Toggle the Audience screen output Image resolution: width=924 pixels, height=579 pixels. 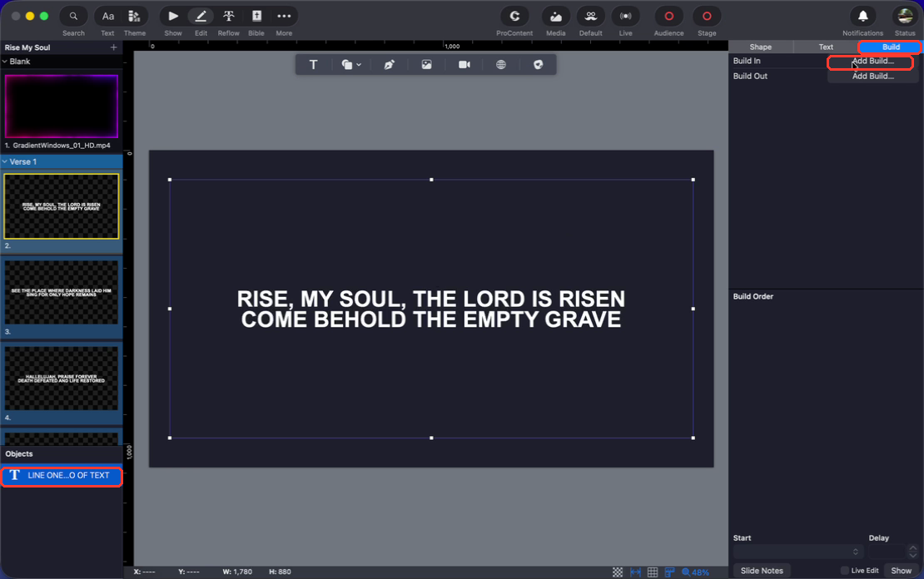point(668,17)
